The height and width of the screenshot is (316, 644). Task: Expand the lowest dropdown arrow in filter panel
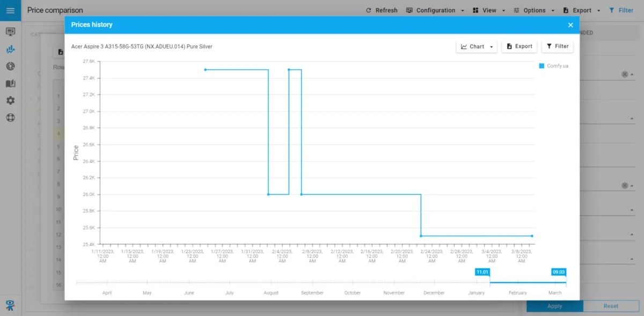click(632, 260)
